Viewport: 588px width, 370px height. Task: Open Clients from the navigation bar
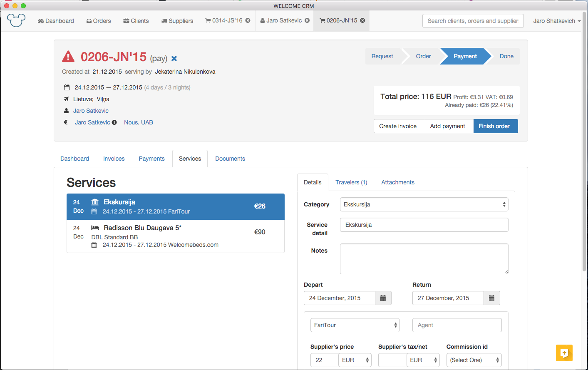pos(136,21)
